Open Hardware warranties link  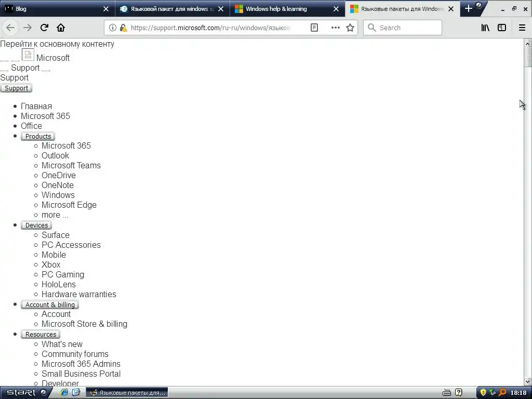click(79, 294)
